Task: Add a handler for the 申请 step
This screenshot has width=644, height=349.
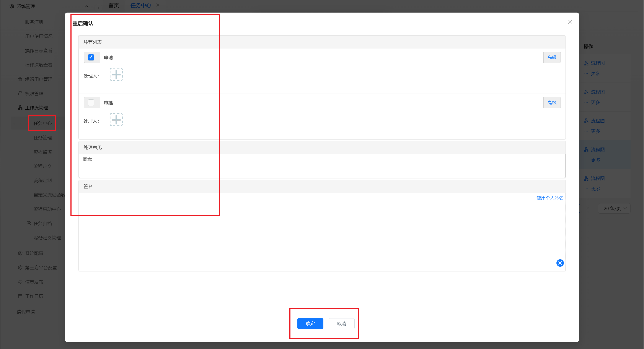Action: click(116, 75)
